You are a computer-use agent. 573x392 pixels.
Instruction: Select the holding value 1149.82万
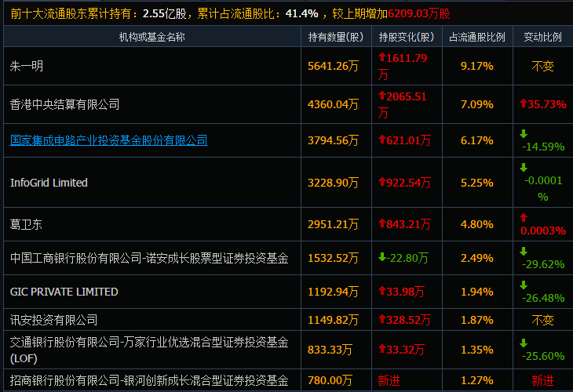333,320
